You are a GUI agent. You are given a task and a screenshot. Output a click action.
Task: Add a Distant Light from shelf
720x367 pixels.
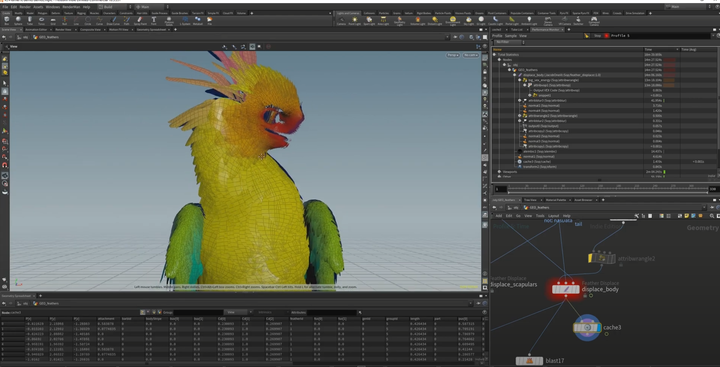(x=434, y=21)
